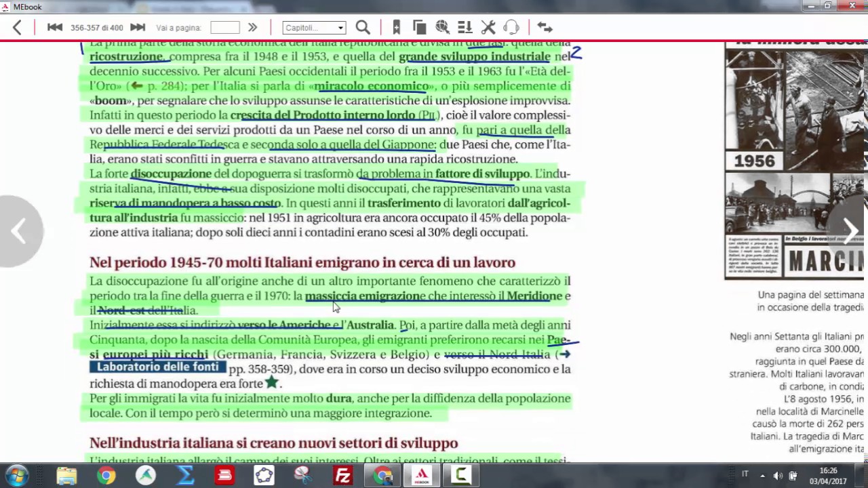Open Google Chrome from the taskbar
This screenshot has width=868, height=488.
click(x=106, y=476)
